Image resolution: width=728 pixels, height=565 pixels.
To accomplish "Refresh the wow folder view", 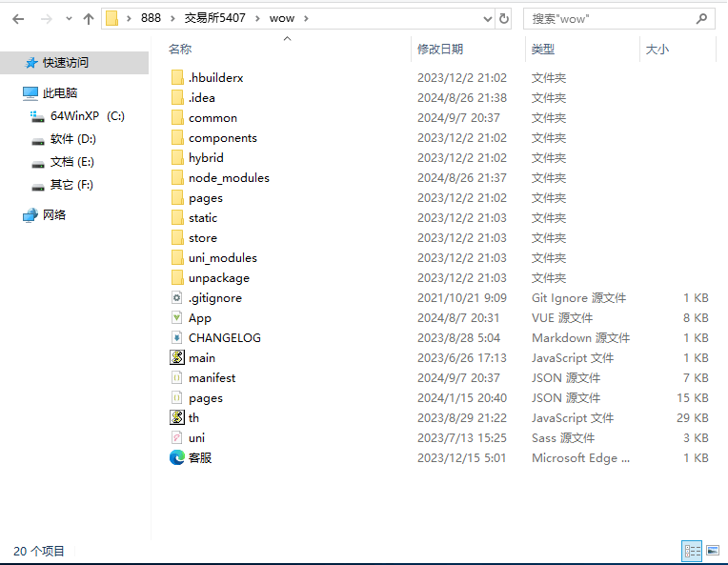I will (504, 19).
